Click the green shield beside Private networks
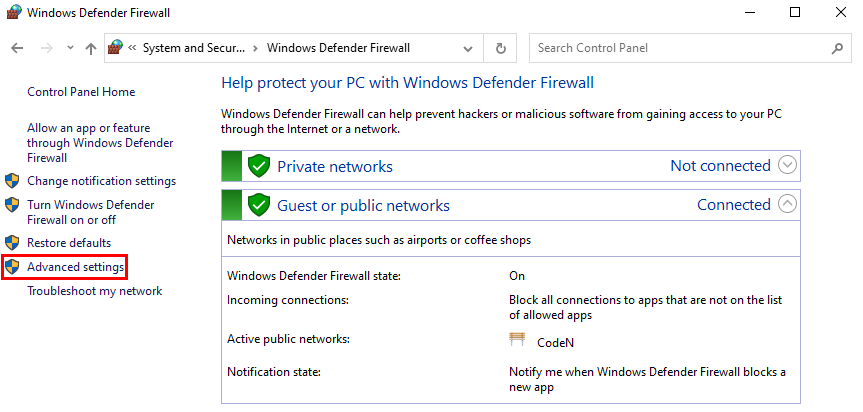This screenshot has width=863, height=412. tap(260, 166)
